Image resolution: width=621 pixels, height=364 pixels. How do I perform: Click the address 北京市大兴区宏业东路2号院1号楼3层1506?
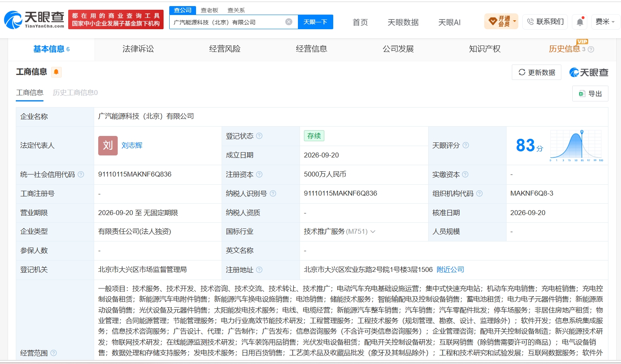point(368,270)
